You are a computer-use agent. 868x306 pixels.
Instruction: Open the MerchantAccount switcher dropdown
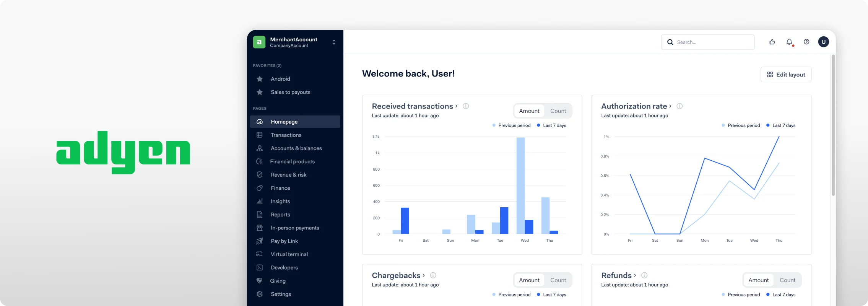coord(334,42)
